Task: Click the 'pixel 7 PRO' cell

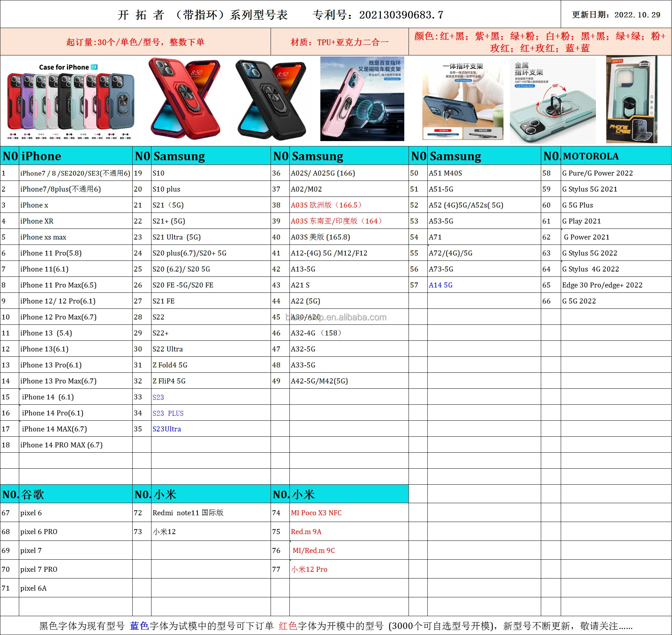Action: (76, 569)
